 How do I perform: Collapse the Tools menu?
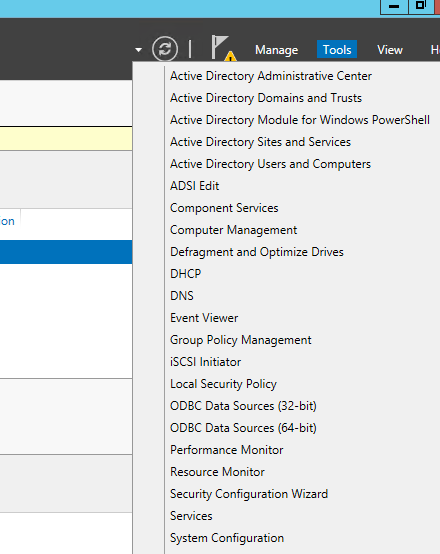(337, 49)
